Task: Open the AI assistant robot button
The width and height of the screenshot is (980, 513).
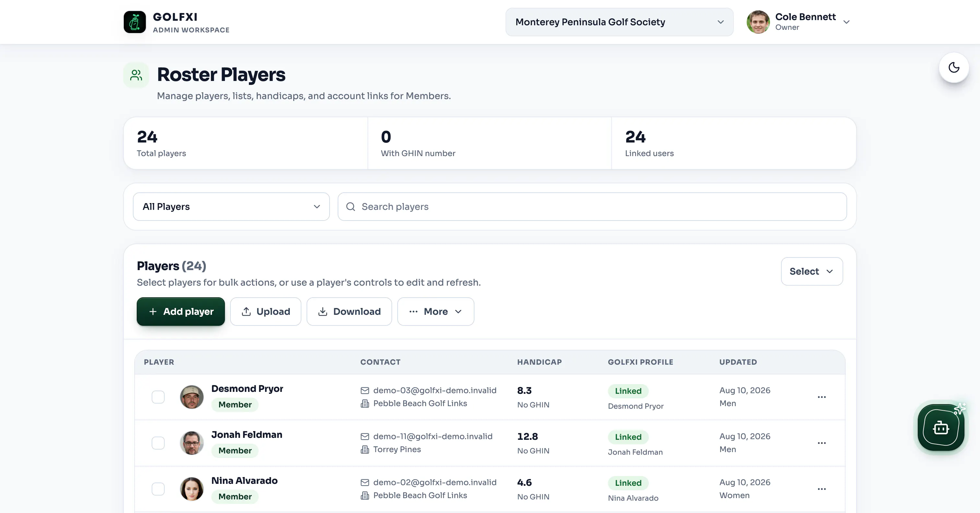Action: click(941, 427)
